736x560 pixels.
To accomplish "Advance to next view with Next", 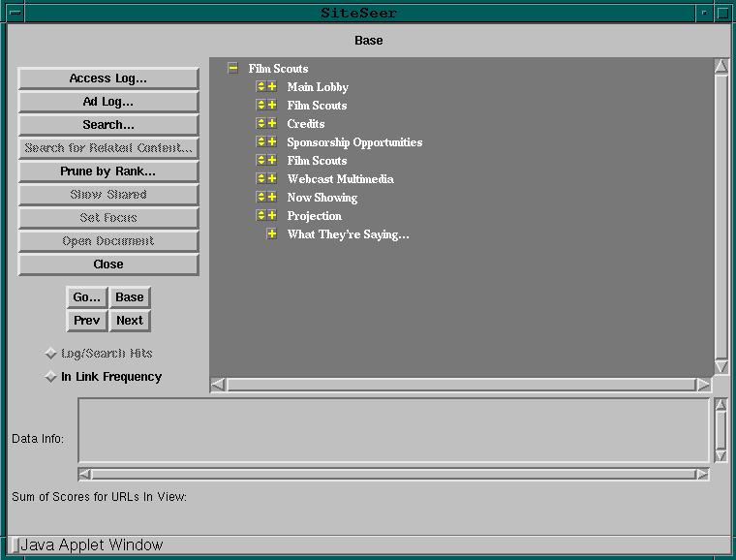I will tap(130, 321).
